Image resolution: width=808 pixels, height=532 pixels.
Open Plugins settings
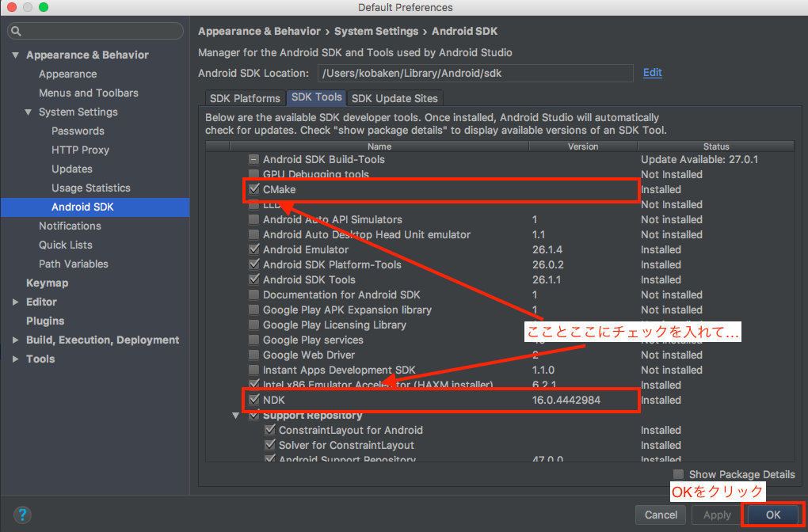pyautogui.click(x=45, y=321)
